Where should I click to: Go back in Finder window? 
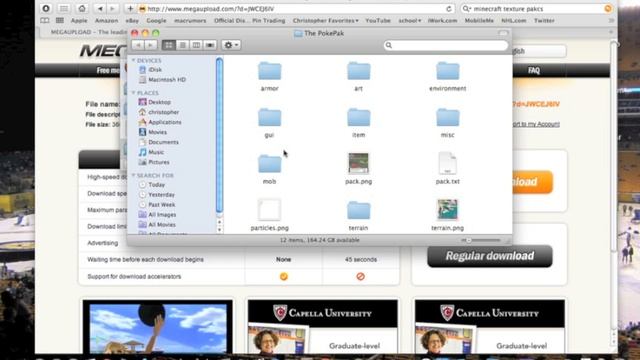click(138, 45)
